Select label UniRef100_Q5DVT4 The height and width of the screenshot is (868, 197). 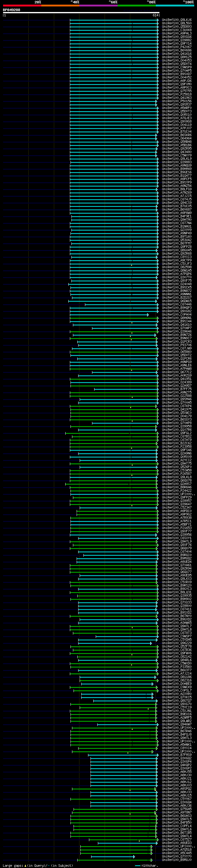(x=177, y=64)
